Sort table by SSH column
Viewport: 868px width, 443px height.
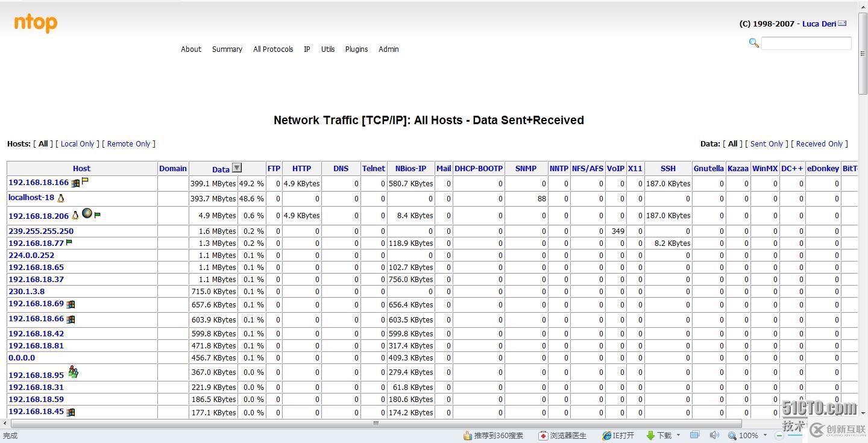[668, 169]
